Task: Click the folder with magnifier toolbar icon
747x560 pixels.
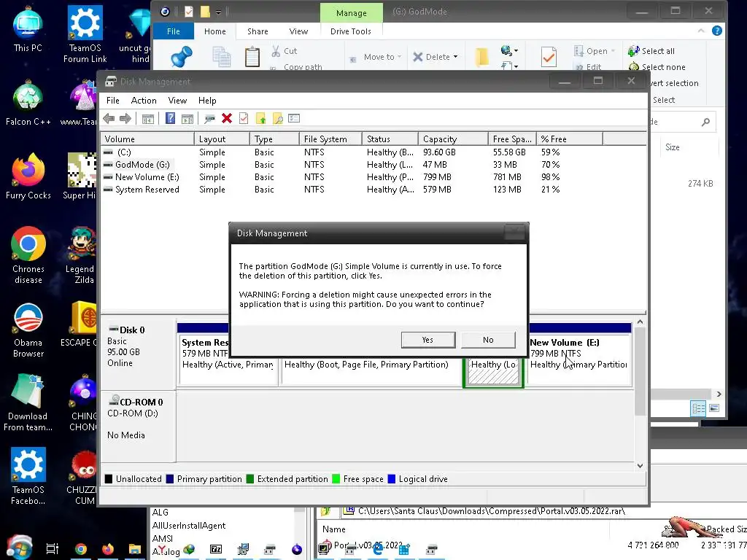Action: [x=278, y=119]
